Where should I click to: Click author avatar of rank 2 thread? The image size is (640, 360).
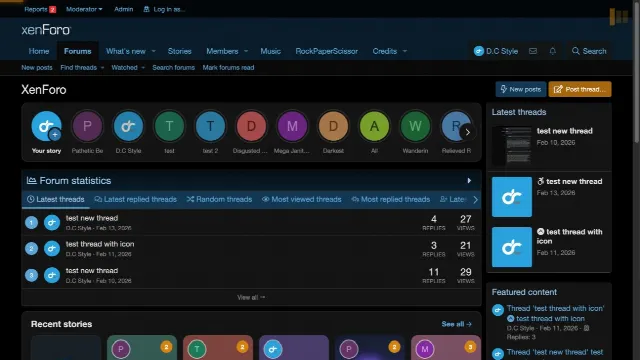(52, 249)
